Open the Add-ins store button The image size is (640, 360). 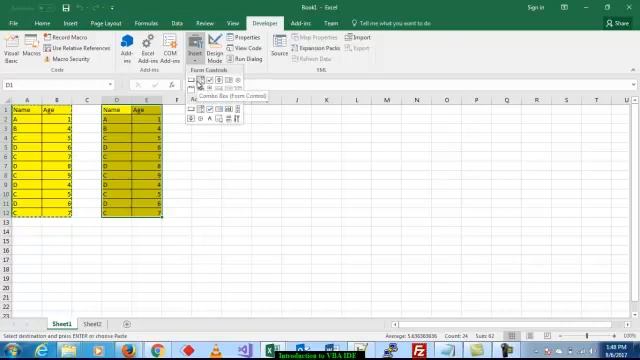(127, 49)
